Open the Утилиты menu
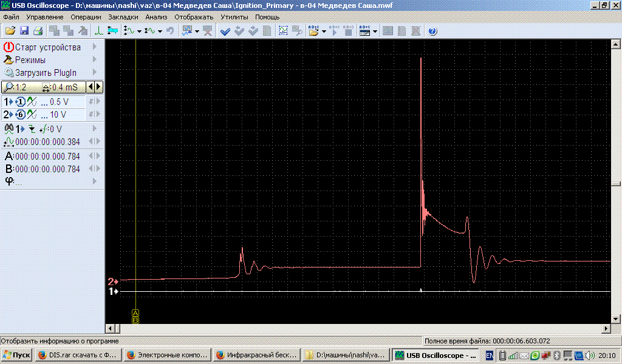622x364 pixels. [234, 17]
